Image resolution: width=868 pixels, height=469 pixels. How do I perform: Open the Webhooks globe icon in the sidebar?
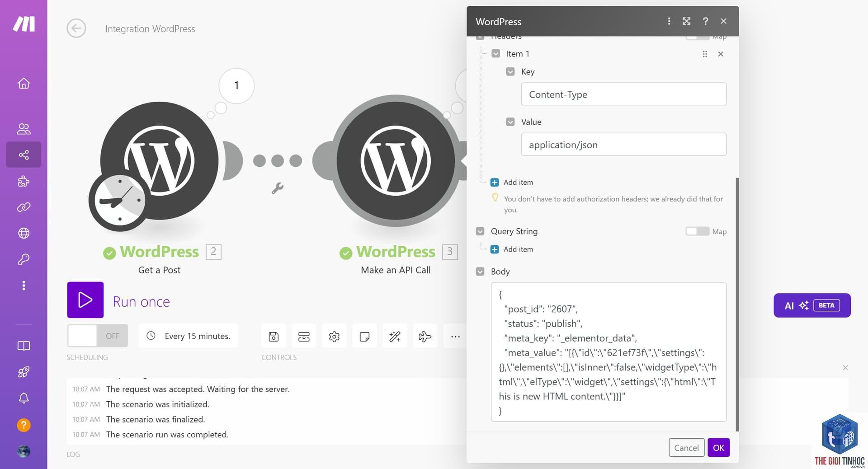pos(24,233)
